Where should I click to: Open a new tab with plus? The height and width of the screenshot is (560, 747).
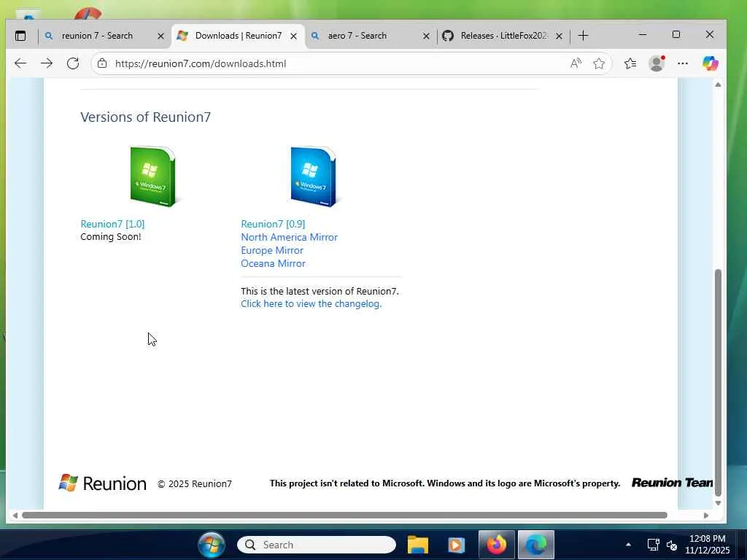pyautogui.click(x=583, y=36)
